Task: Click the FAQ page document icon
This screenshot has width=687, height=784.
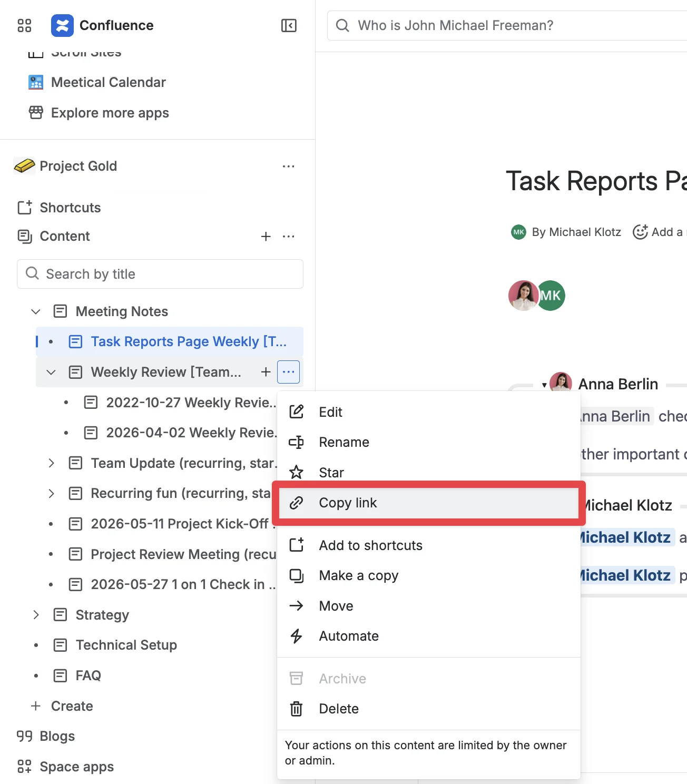Action: (x=61, y=675)
